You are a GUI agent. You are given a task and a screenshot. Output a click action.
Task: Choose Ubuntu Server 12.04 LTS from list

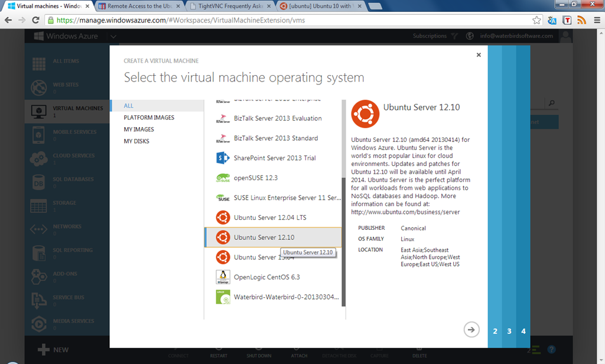click(x=273, y=217)
